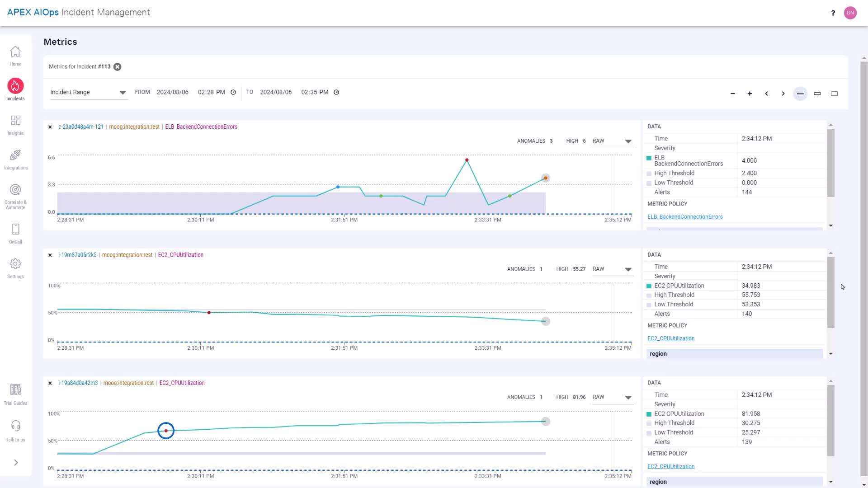This screenshot has width=868, height=488.
Task: Shift time range backward
Action: click(766, 94)
